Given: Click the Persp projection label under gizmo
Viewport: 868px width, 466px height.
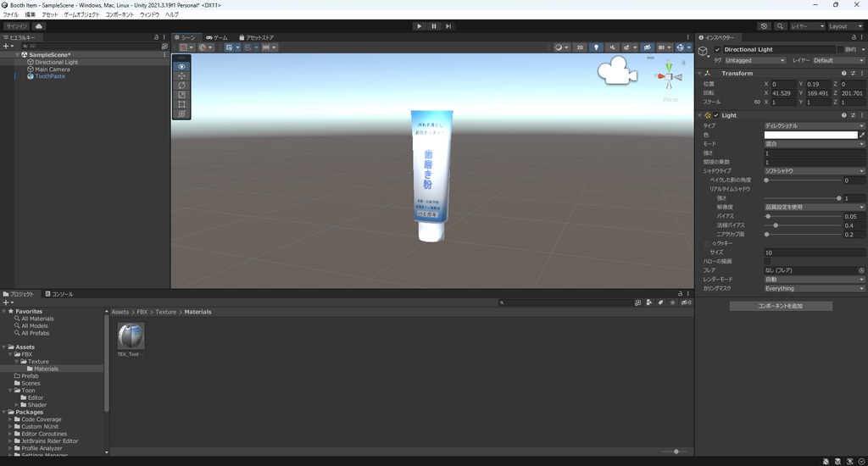Looking at the screenshot, I should click(x=670, y=100).
